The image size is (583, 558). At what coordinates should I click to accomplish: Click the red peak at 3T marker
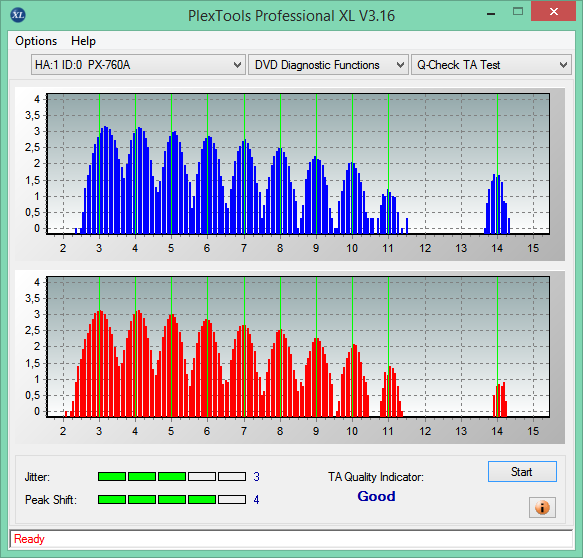pyautogui.click(x=100, y=312)
